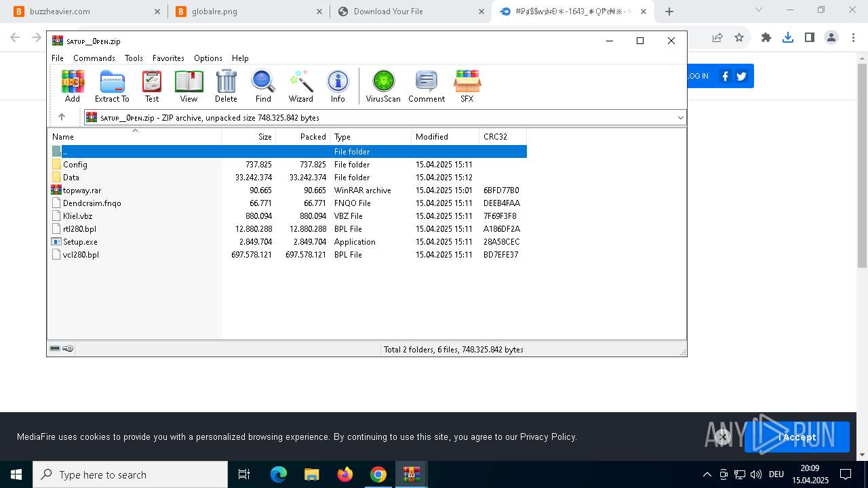The height and width of the screenshot is (488, 868).
Task: Bookmark this page star icon in Chrome
Action: click(x=739, y=37)
